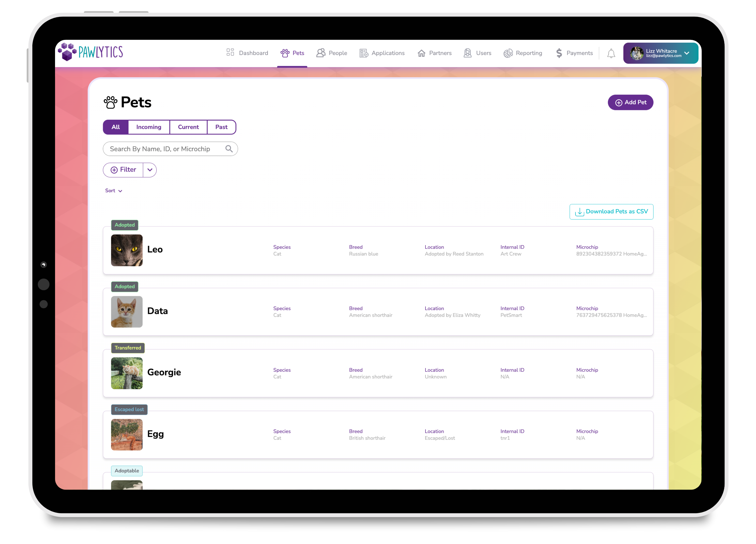Click the Filter button
This screenshot has width=756, height=544.
[123, 170]
